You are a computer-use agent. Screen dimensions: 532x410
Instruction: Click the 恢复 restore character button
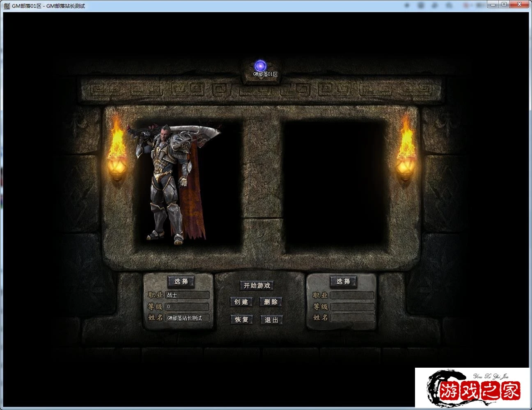[241, 320]
